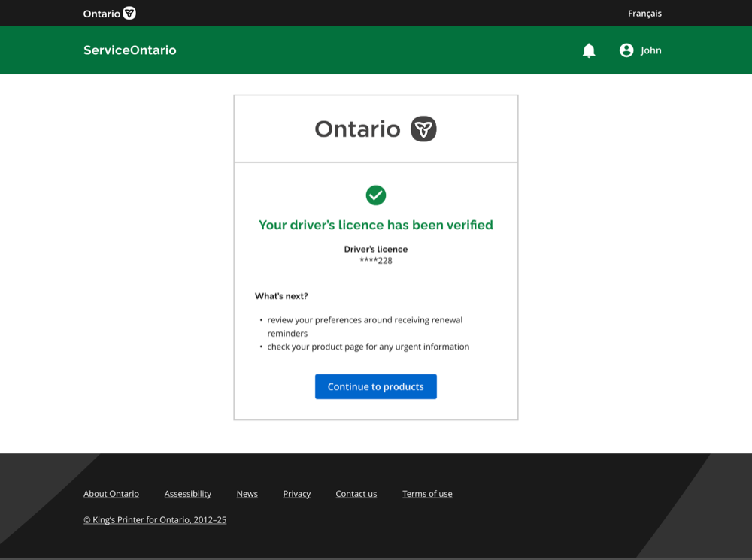Open the John account menu
Screen dimensions: 752x560
(650, 50)
